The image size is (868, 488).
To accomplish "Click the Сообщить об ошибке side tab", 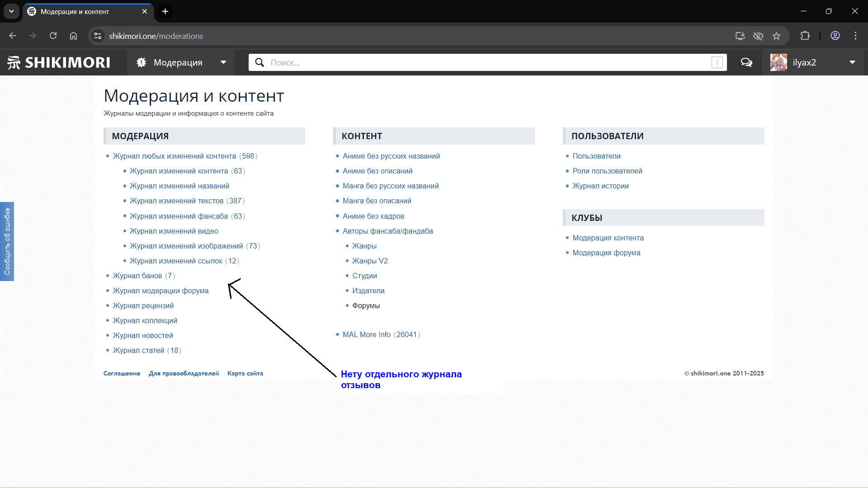I will pyautogui.click(x=7, y=241).
